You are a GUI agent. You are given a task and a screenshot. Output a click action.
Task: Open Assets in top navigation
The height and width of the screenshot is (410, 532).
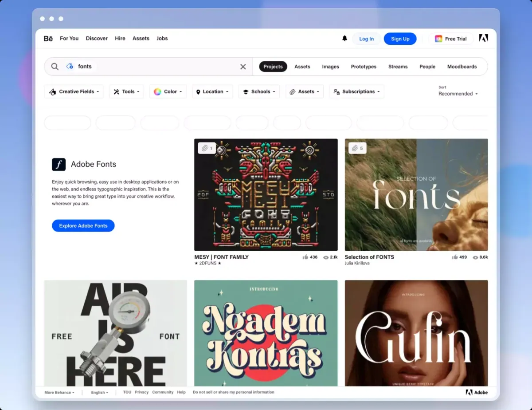click(141, 39)
